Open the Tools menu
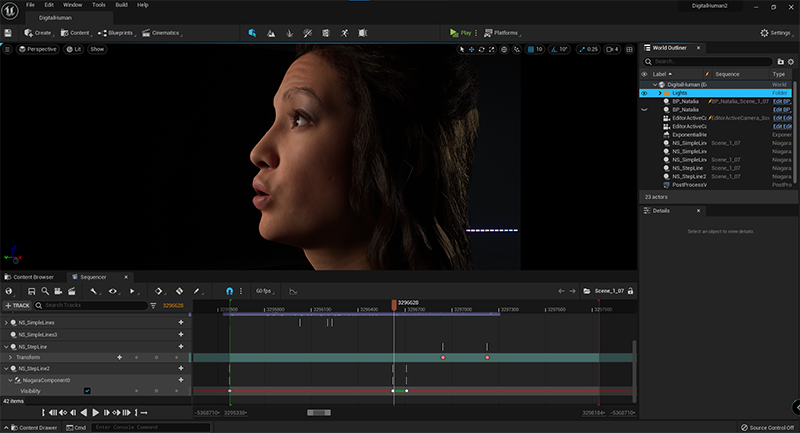 [x=98, y=5]
